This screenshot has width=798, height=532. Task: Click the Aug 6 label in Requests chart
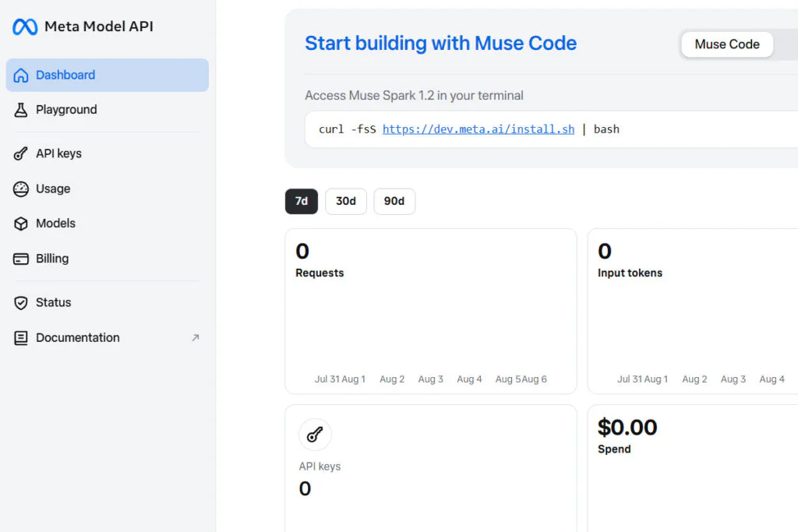[535, 379]
